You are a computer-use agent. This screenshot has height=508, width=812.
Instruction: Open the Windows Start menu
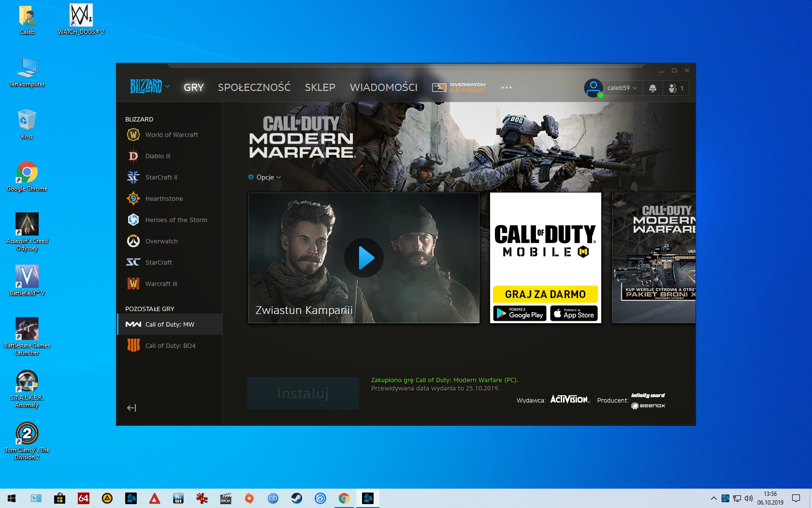click(x=12, y=498)
